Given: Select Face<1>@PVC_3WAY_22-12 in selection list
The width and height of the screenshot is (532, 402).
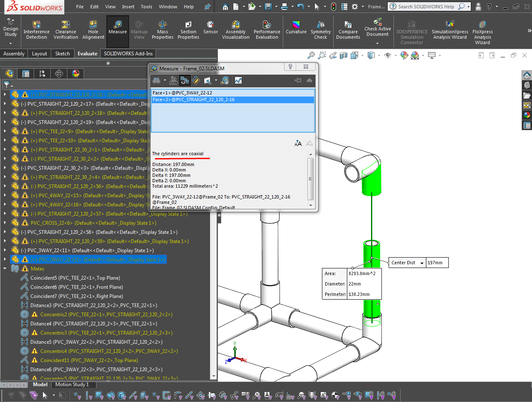Looking at the screenshot, I should [x=233, y=93].
